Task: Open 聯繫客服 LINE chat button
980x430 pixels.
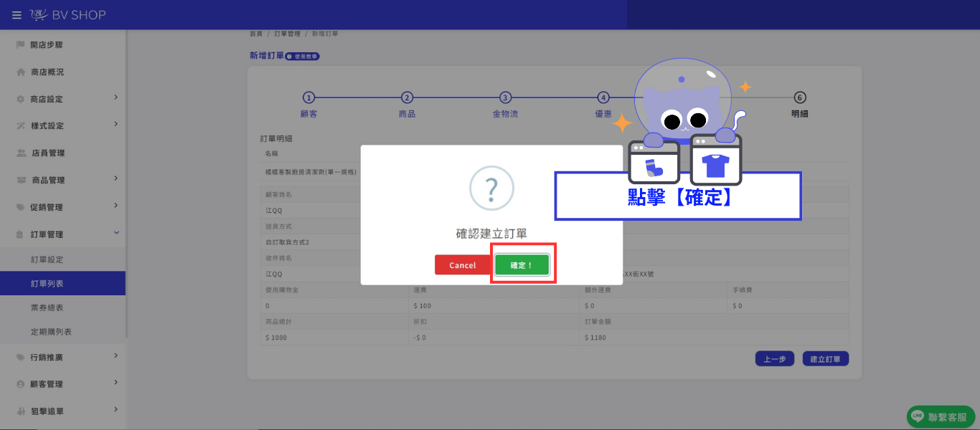Action: click(x=941, y=416)
